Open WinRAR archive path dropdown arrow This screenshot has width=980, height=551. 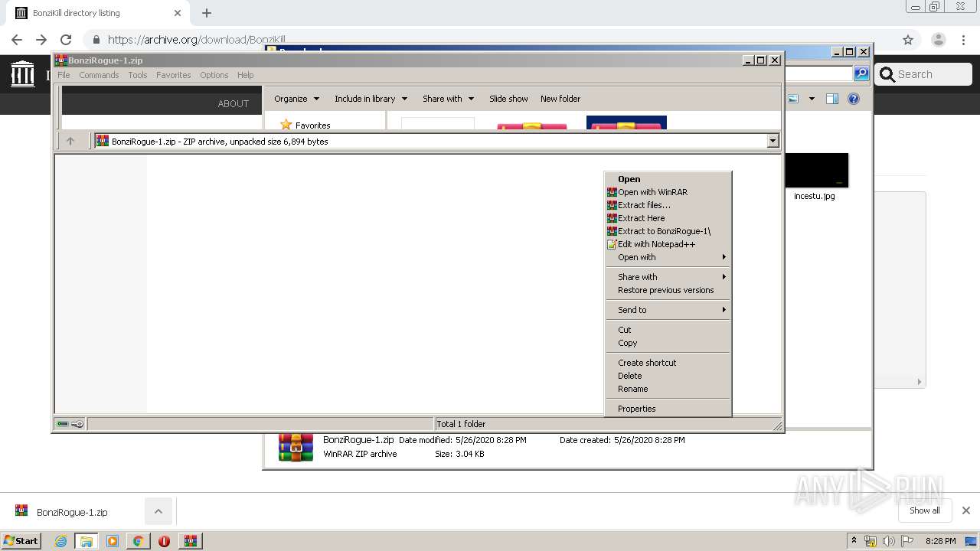[x=773, y=141]
